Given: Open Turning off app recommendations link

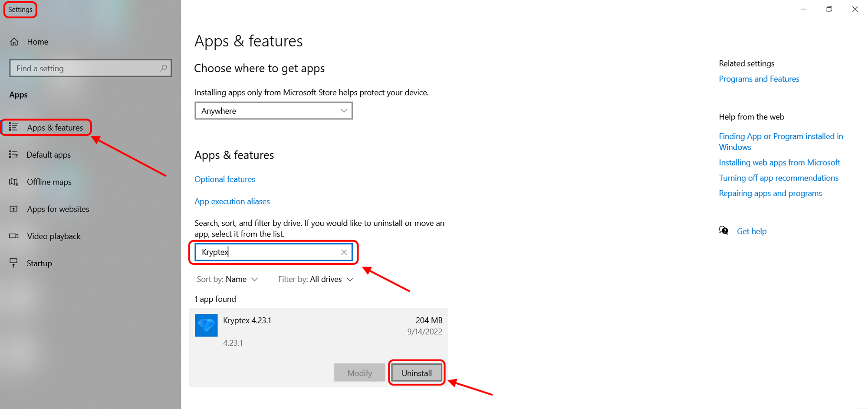Looking at the screenshot, I should [779, 178].
